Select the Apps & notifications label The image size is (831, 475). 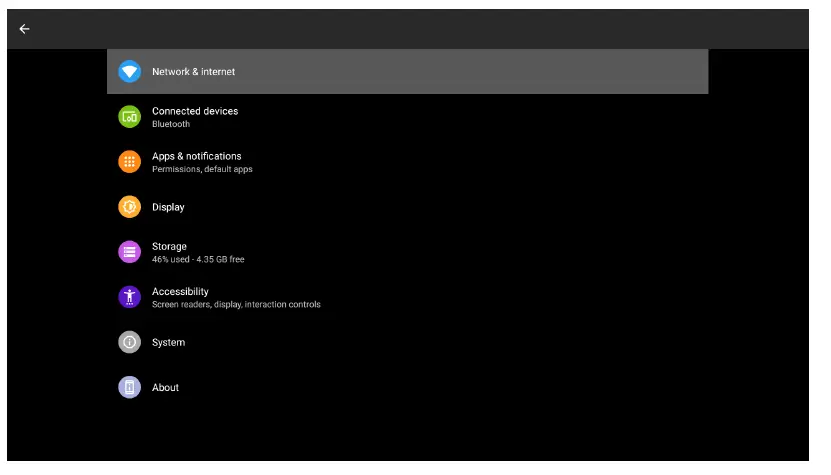coord(196,156)
